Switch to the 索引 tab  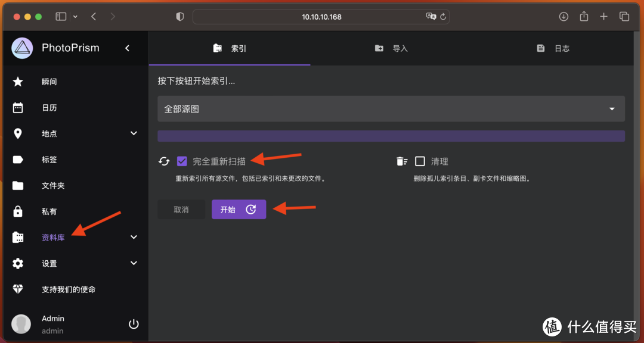229,48
